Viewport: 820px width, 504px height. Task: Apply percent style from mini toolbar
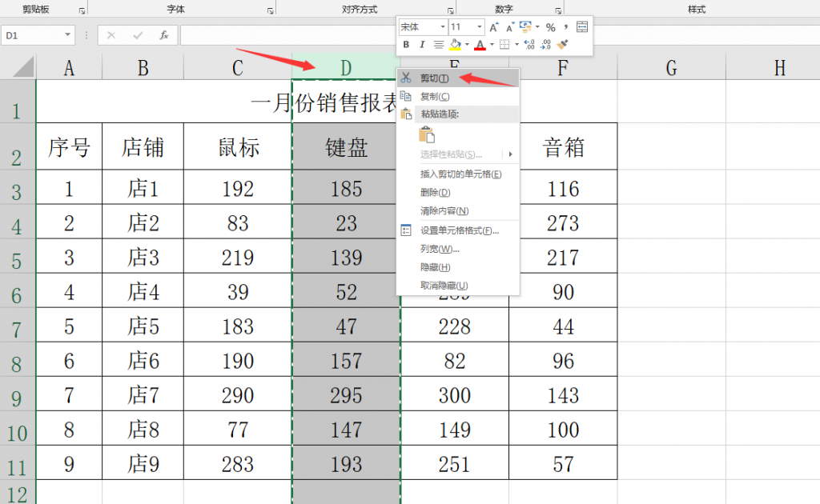pos(550,27)
